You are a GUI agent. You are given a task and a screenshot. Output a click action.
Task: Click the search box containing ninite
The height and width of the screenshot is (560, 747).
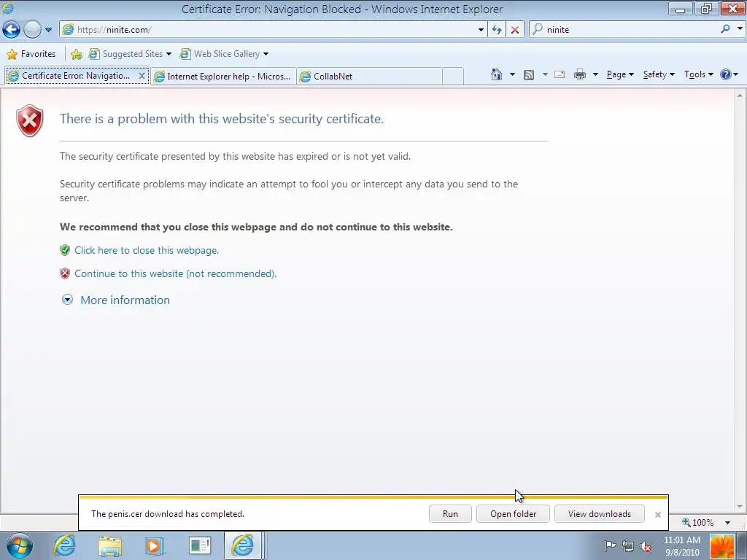624,29
